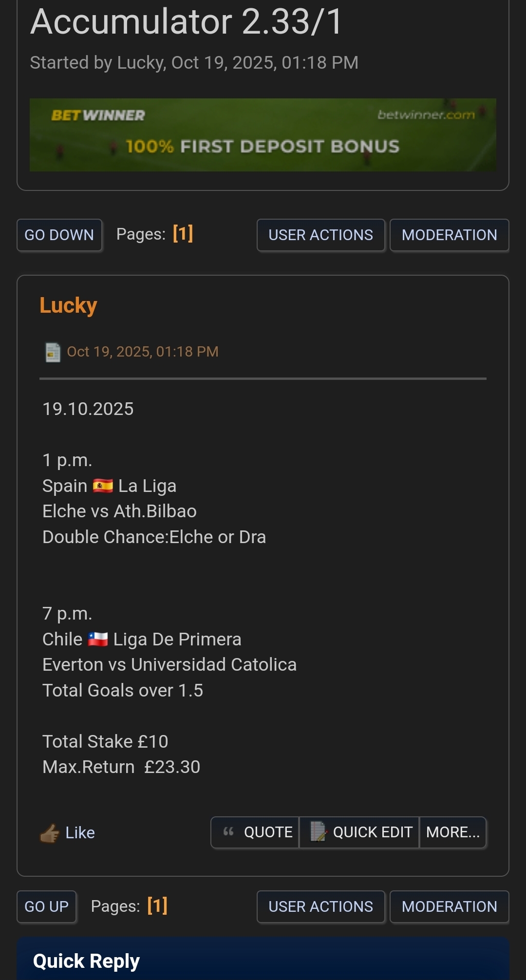
Task: Click the thumbs-up Like icon
Action: pyautogui.click(x=50, y=833)
